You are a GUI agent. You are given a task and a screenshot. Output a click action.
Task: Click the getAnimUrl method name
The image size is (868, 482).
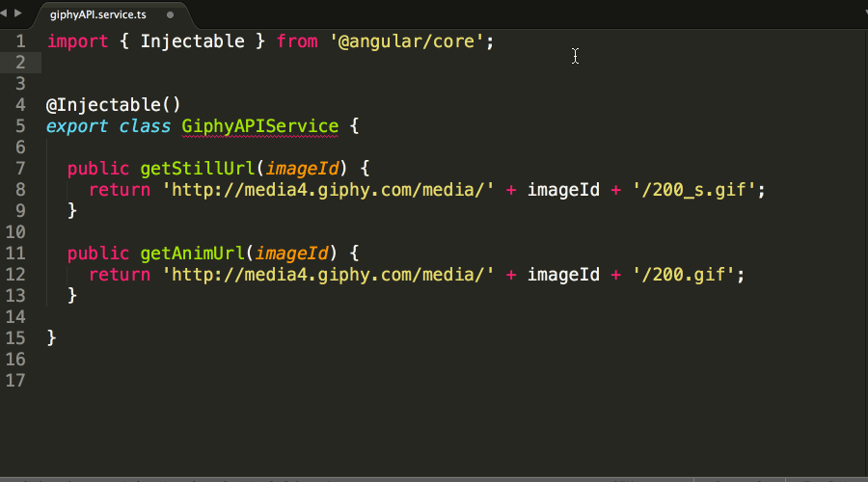click(x=192, y=253)
